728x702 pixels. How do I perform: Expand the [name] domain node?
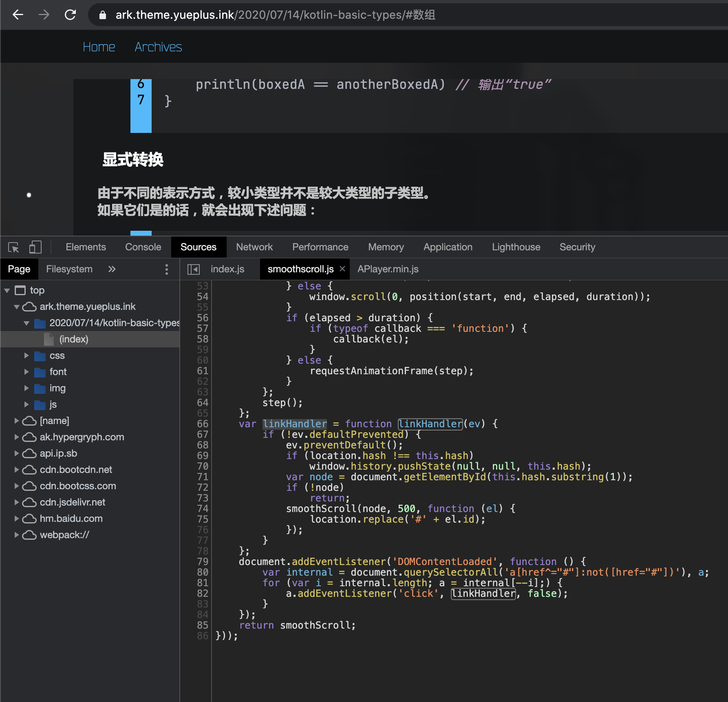[17, 421]
